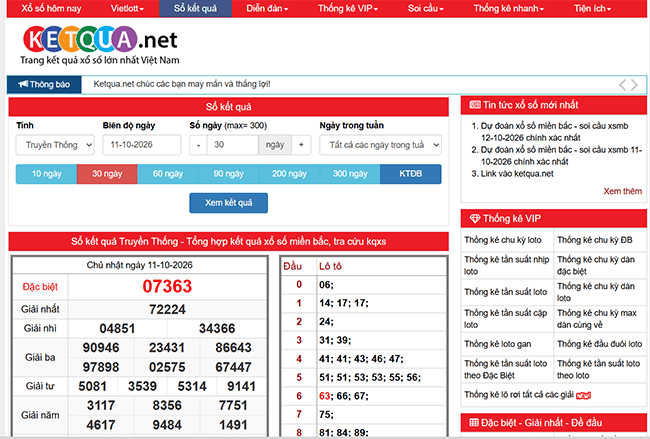Viewport: 650px width, 439px height.
Task: Click Giải ba number 67447
Action: tap(233, 367)
